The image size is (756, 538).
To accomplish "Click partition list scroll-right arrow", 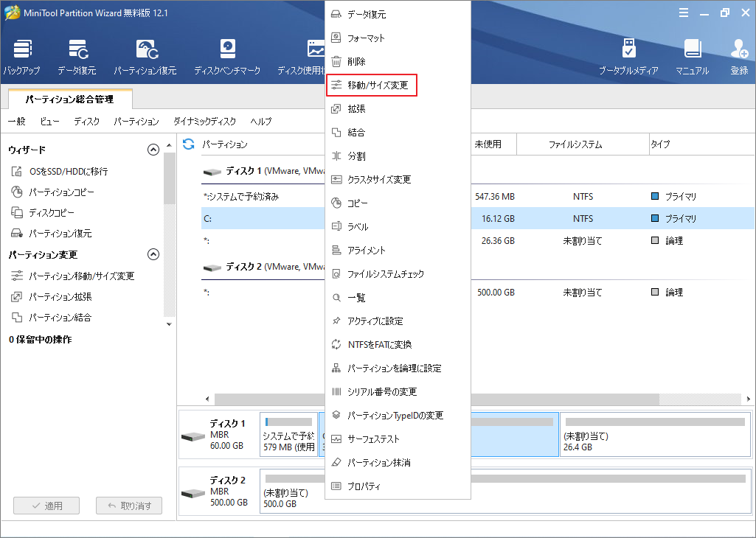I will click(x=749, y=399).
